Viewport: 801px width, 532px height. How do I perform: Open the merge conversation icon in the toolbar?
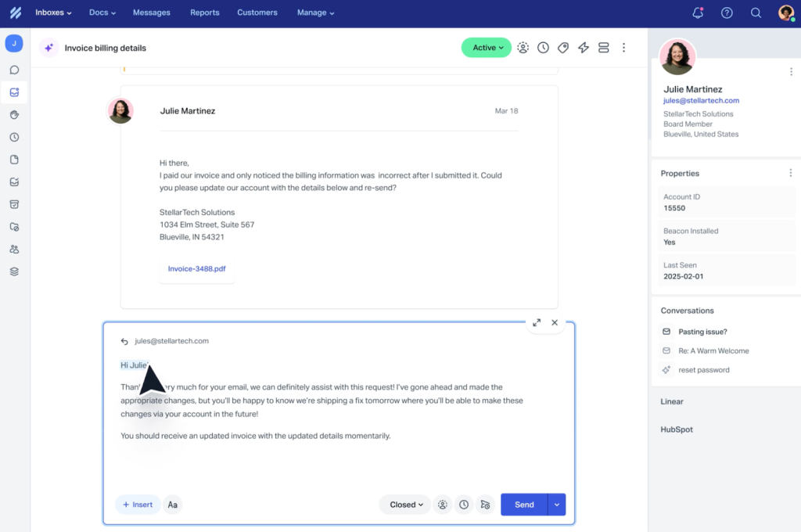(603, 47)
